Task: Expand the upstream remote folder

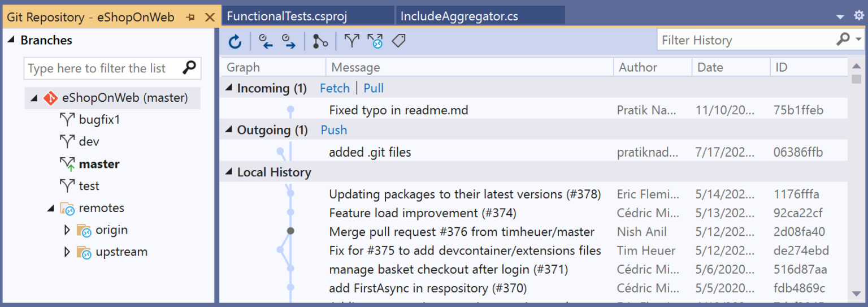Action: click(x=67, y=252)
